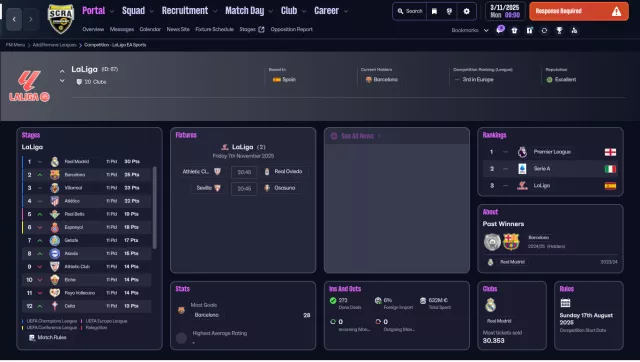Click the Spain flag beside LaLiga in Rankings

point(610,186)
